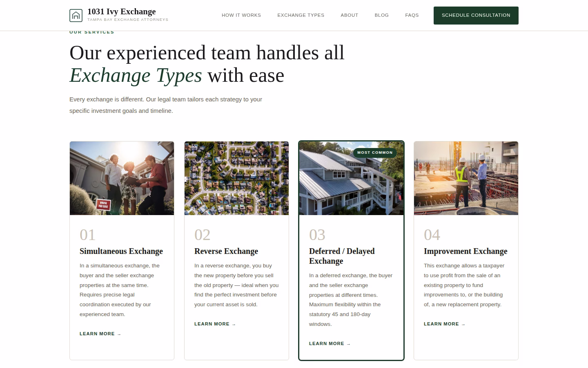This screenshot has height=368, width=588.
Task: Follow Learn More under Simultaneous Exchange
Action: tap(100, 334)
